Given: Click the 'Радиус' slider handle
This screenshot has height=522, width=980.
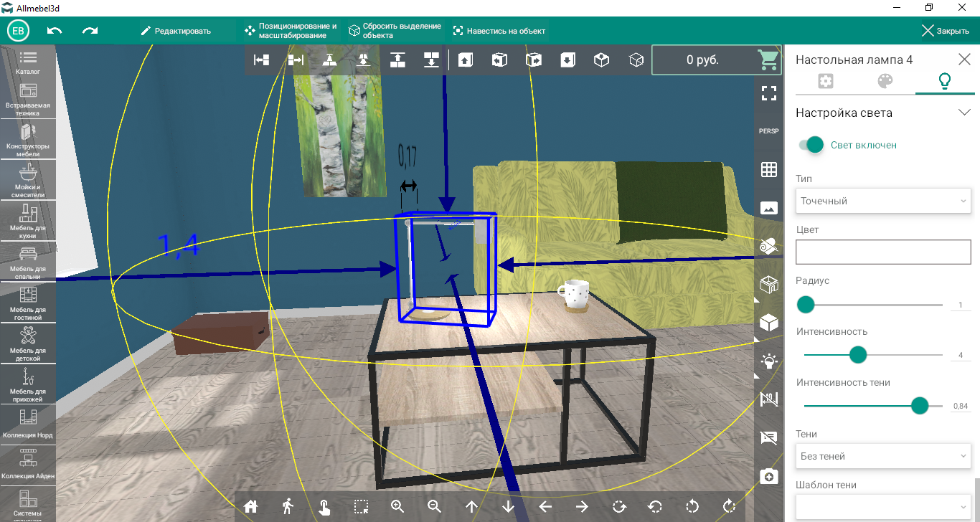Looking at the screenshot, I should point(806,305).
